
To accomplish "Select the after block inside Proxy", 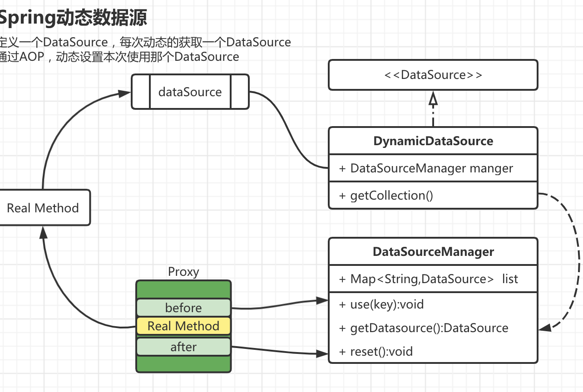I will click(183, 347).
